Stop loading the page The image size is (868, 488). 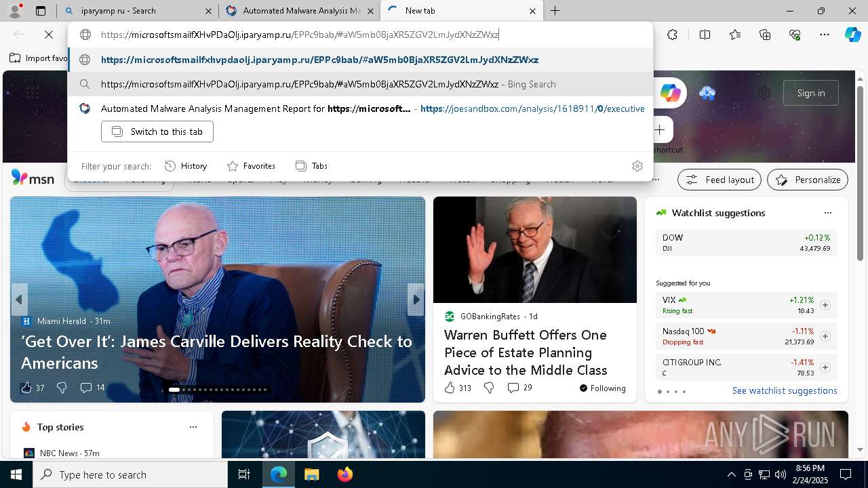[x=49, y=35]
